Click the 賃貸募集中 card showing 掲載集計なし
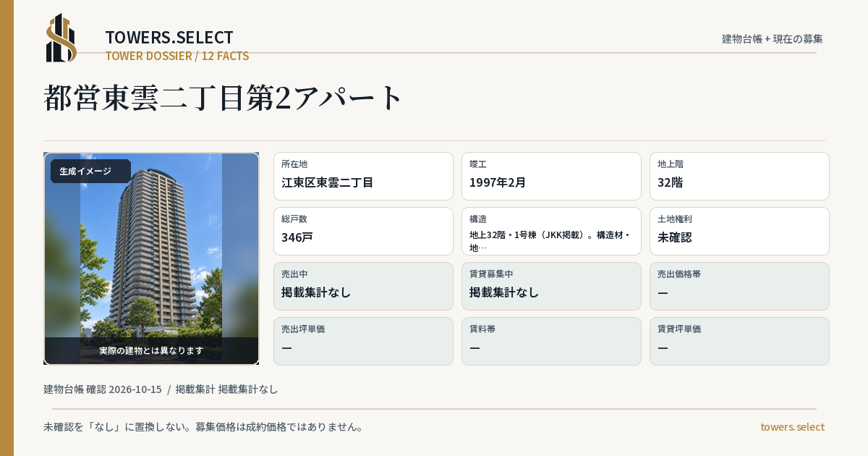The width and height of the screenshot is (868, 456). tap(551, 286)
